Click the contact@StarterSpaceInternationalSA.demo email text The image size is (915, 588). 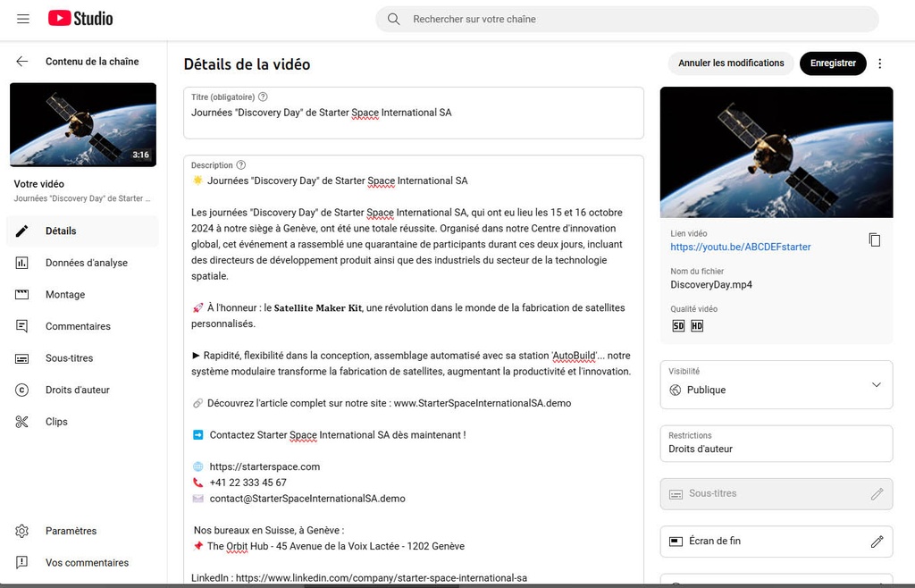coord(307,499)
